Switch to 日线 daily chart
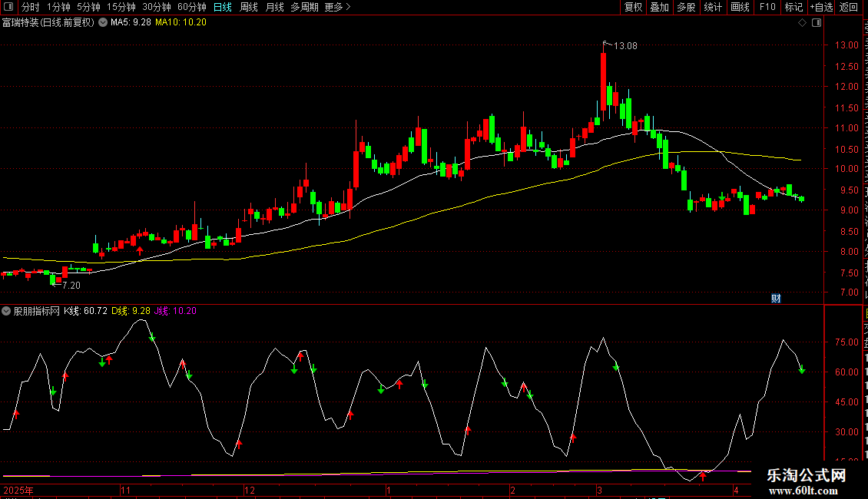Screen dimensions: 868x499 (x=223, y=7)
